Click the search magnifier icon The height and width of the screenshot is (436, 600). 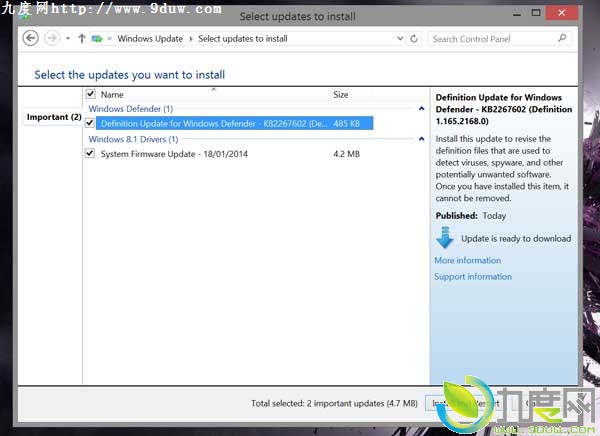coord(562,38)
